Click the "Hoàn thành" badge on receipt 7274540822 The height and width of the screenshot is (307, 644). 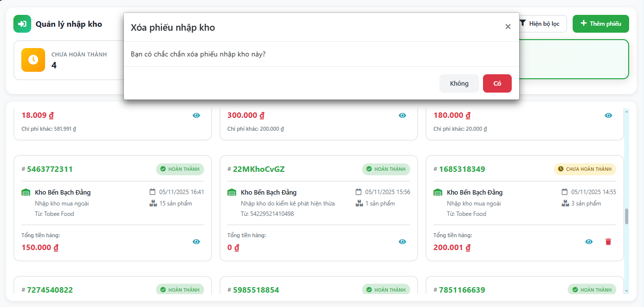point(180,290)
